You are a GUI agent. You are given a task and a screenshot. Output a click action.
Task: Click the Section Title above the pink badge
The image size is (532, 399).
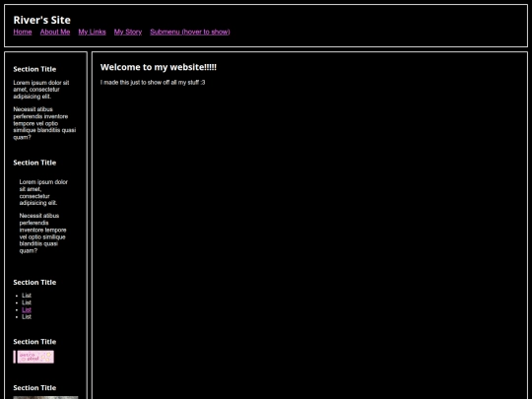(x=34, y=342)
